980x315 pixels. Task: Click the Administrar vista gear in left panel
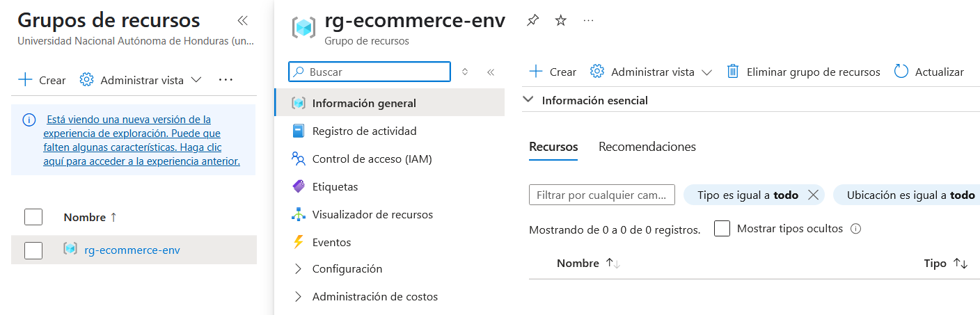click(87, 80)
